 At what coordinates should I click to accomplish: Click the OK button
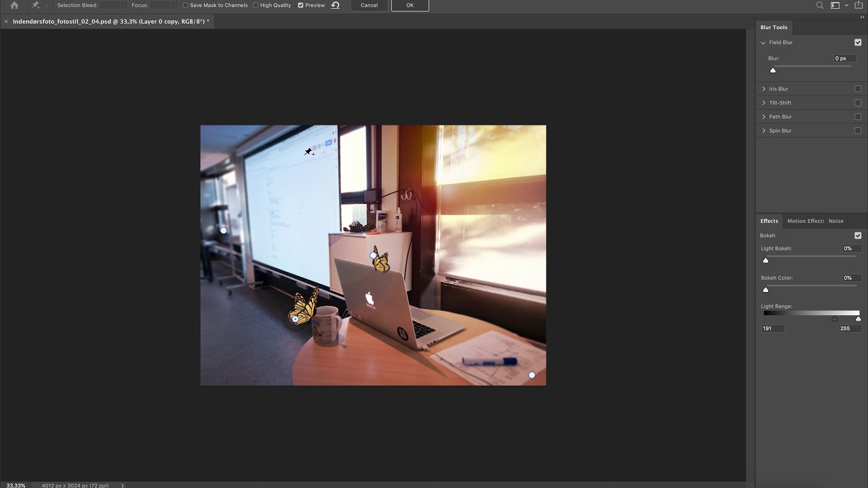(x=410, y=5)
